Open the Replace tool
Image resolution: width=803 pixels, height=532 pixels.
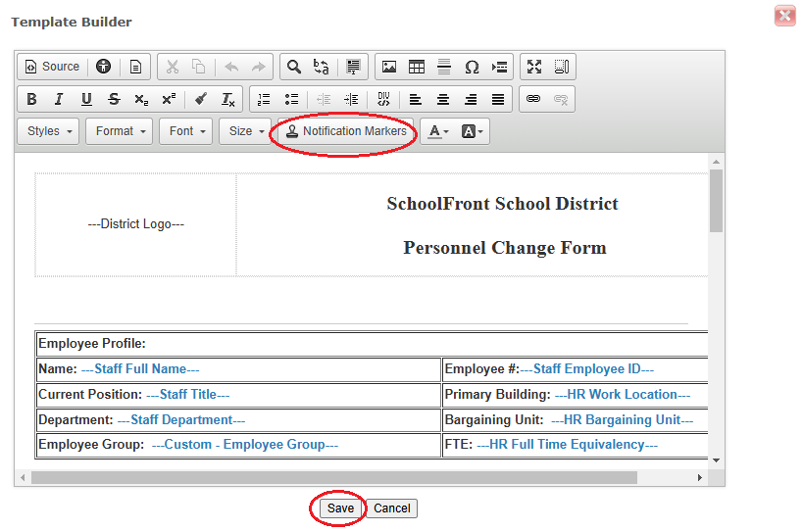pos(321,67)
